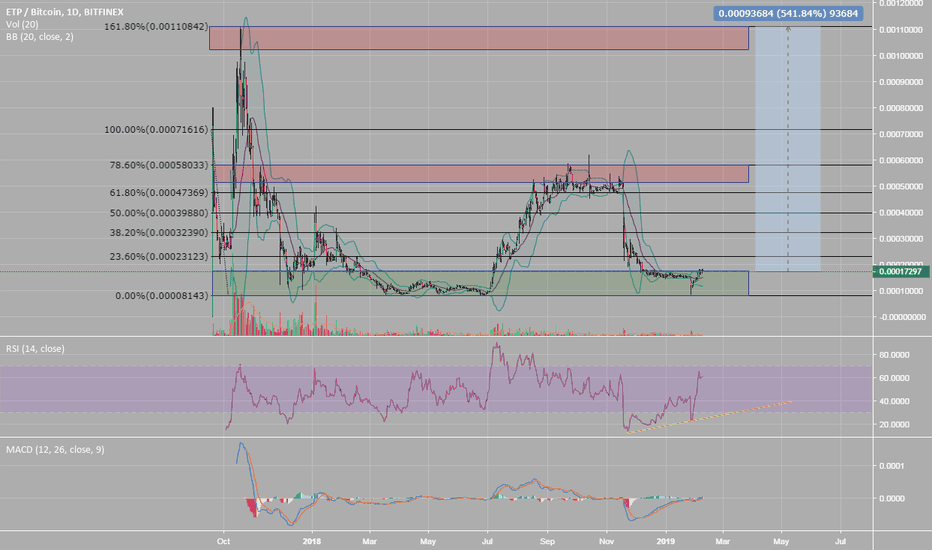Click the 0.00%(0.00008143) Fibonacci label

tap(162, 296)
